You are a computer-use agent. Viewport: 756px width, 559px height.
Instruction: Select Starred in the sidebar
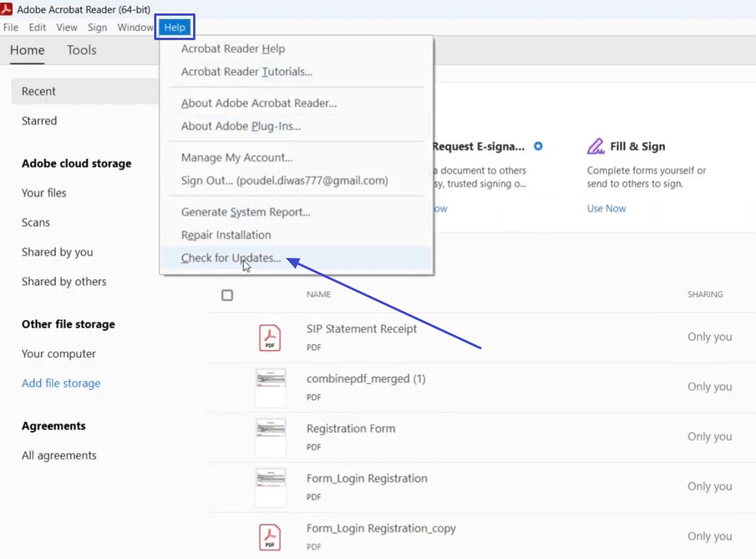click(x=39, y=121)
